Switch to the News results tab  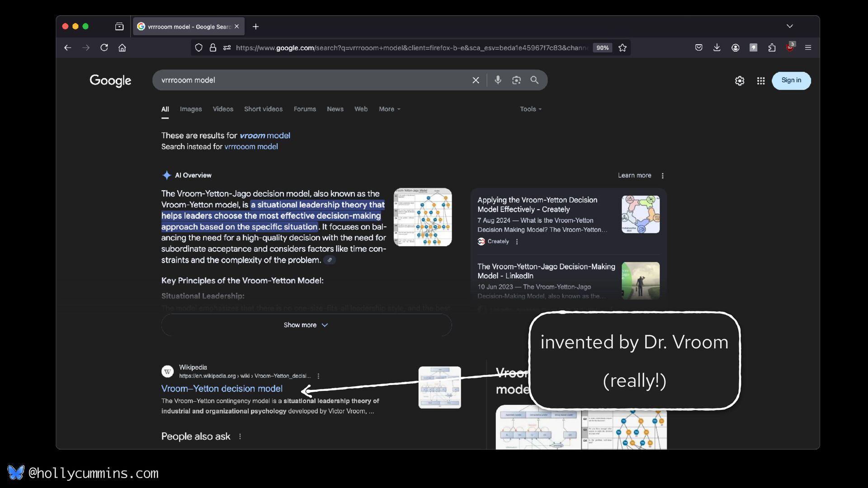(335, 109)
